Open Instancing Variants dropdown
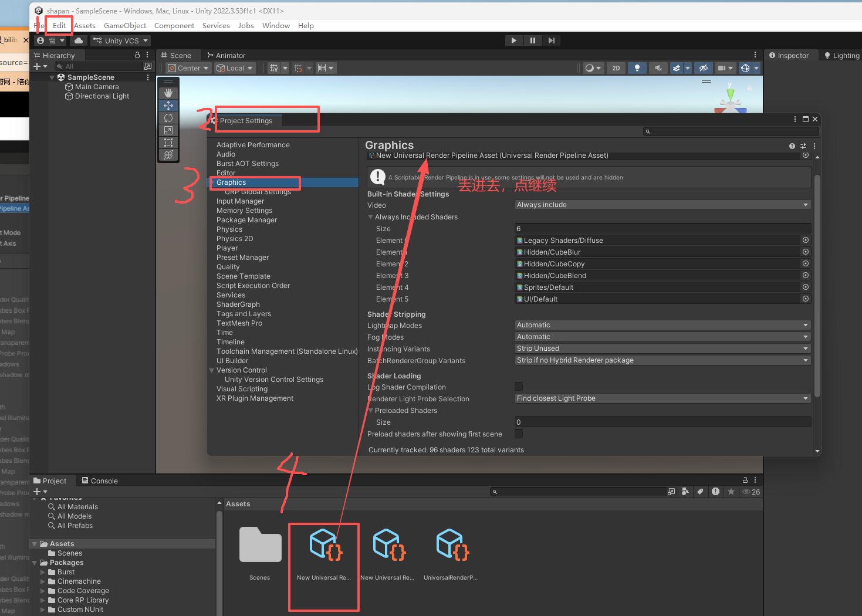Viewport: 862px width, 616px height. [663, 348]
